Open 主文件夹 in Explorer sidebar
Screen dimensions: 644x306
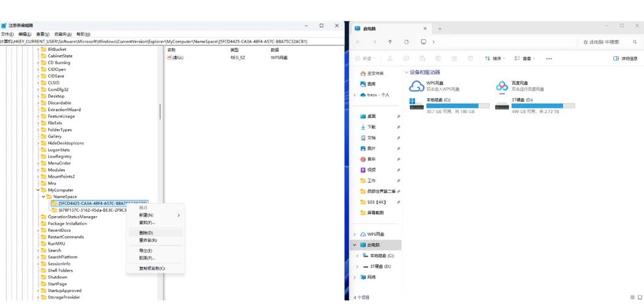[x=372, y=73]
